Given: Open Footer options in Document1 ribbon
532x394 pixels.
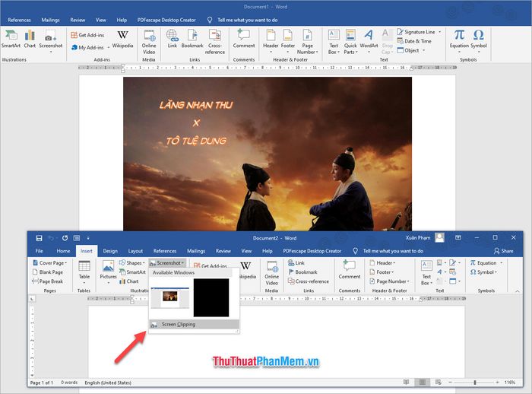Looking at the screenshot, I should pyautogui.click(x=288, y=41).
